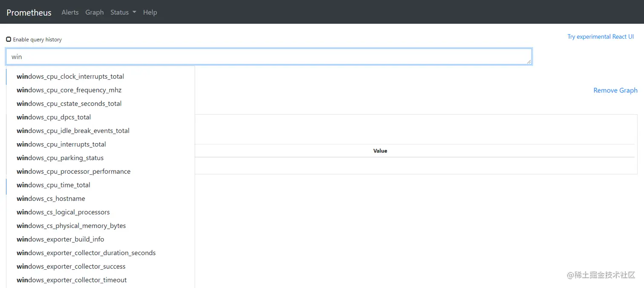Select windows_cpu_clock_interrupts_total suggestion
Screen dimensions: 644x288
coord(101,77)
